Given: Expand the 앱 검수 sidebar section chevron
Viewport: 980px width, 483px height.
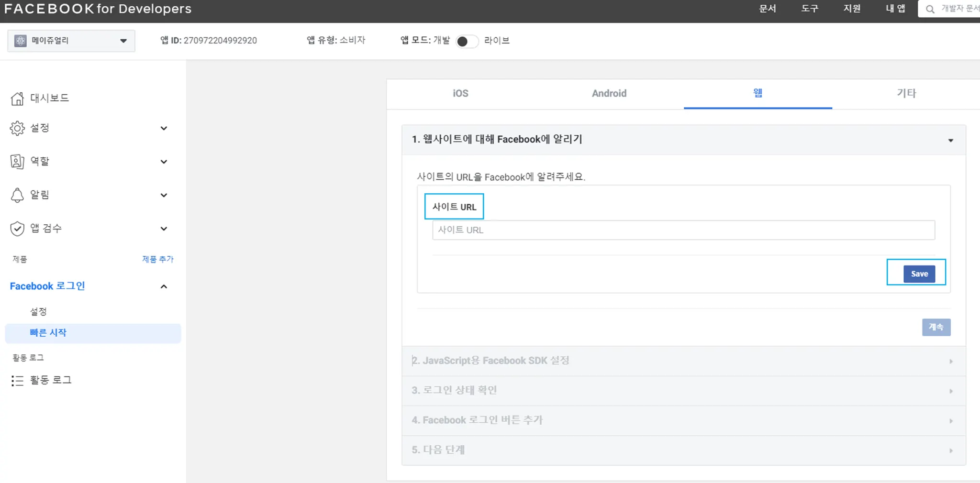Looking at the screenshot, I should (x=164, y=229).
